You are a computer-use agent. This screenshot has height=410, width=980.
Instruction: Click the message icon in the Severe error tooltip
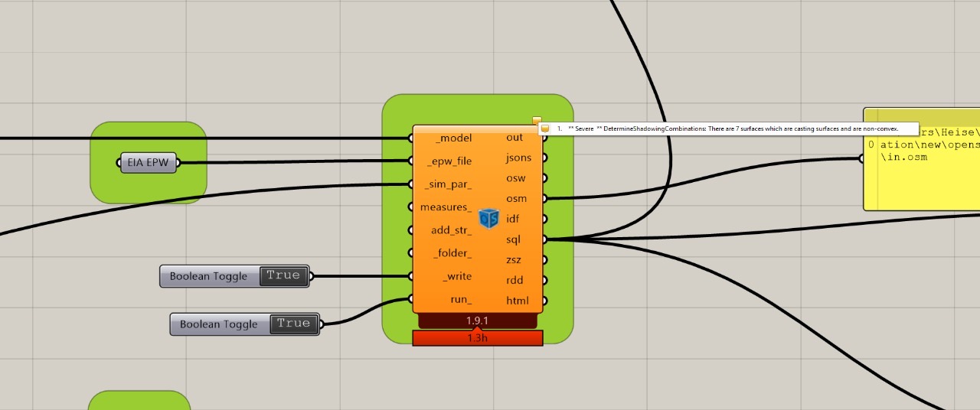(546, 129)
